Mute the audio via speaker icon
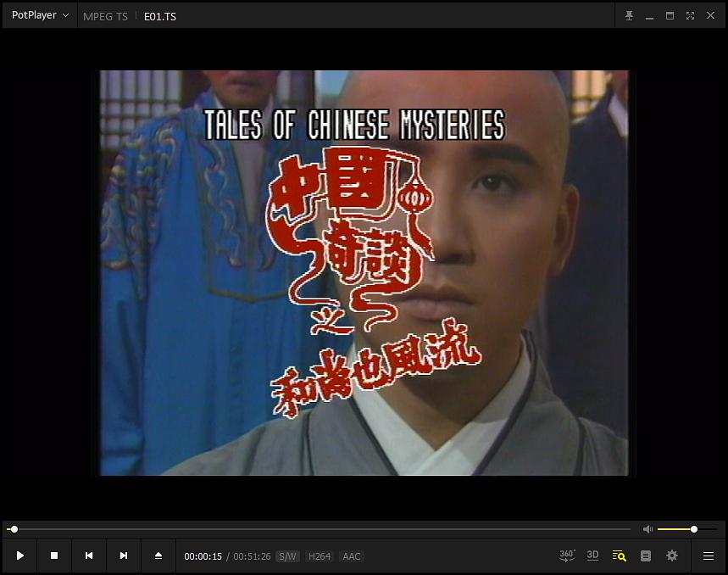728x575 pixels. (x=647, y=529)
